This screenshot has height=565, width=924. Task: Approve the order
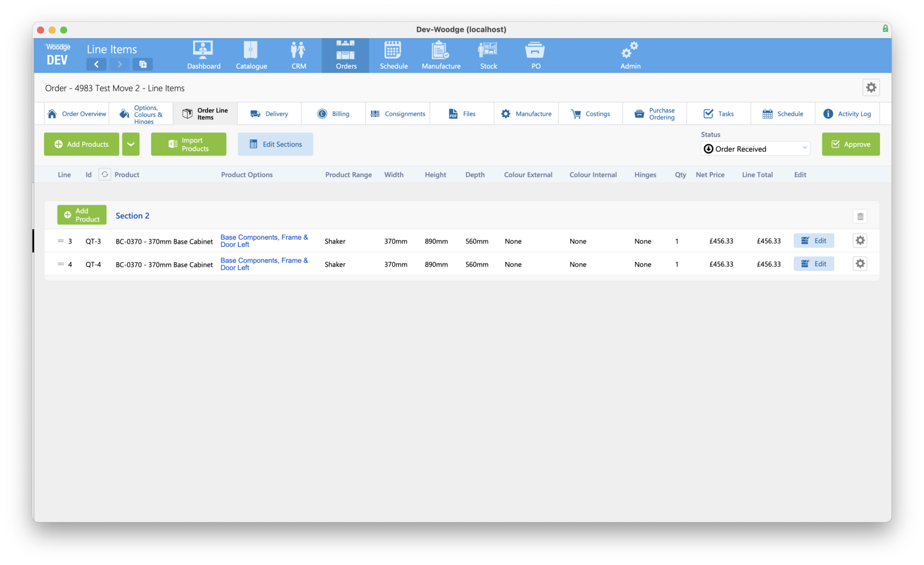pyautogui.click(x=851, y=144)
